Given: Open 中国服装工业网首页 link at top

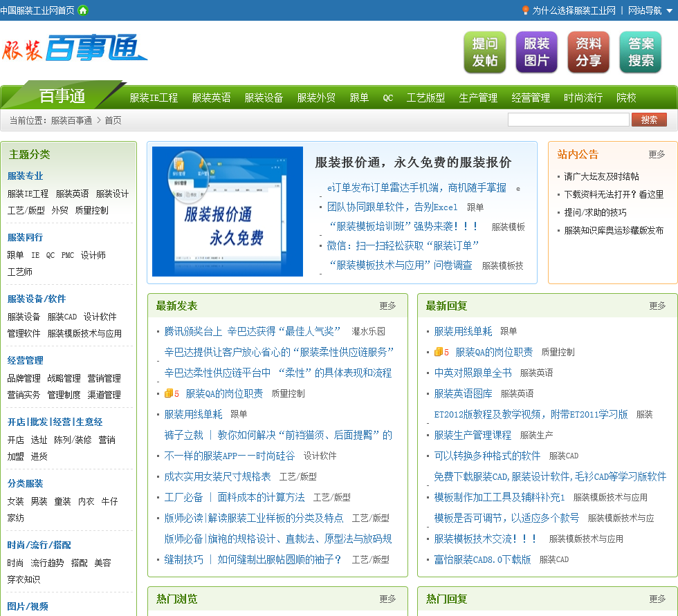Looking at the screenshot, I should click(37, 10).
